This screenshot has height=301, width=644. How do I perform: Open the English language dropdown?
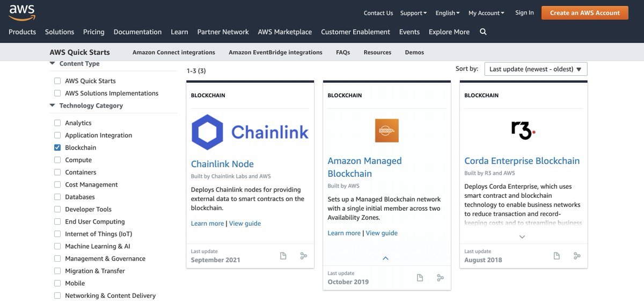(448, 13)
